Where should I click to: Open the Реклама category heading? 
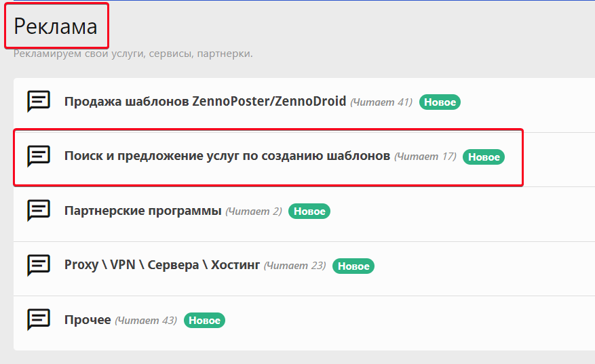56,26
